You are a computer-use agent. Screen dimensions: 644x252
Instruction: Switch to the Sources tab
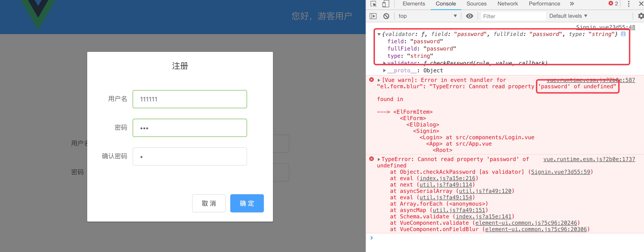point(476,4)
